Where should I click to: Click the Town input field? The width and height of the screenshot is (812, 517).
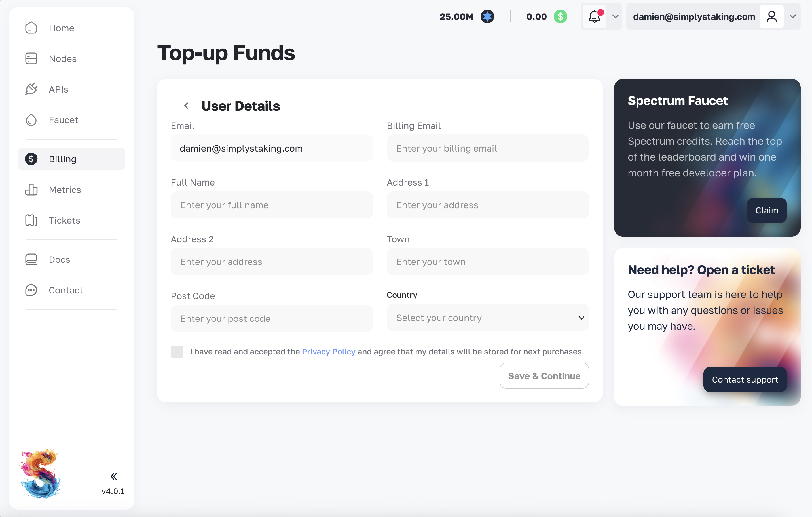tap(488, 262)
